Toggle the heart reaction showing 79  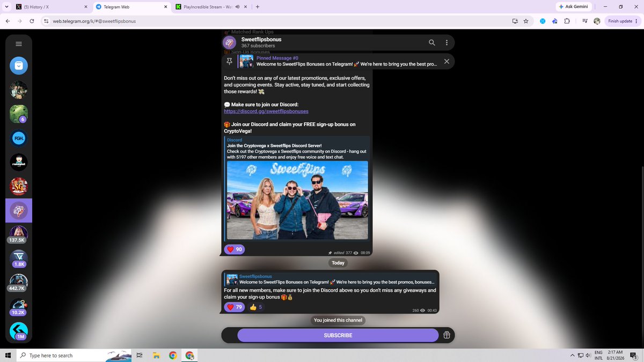(234, 307)
